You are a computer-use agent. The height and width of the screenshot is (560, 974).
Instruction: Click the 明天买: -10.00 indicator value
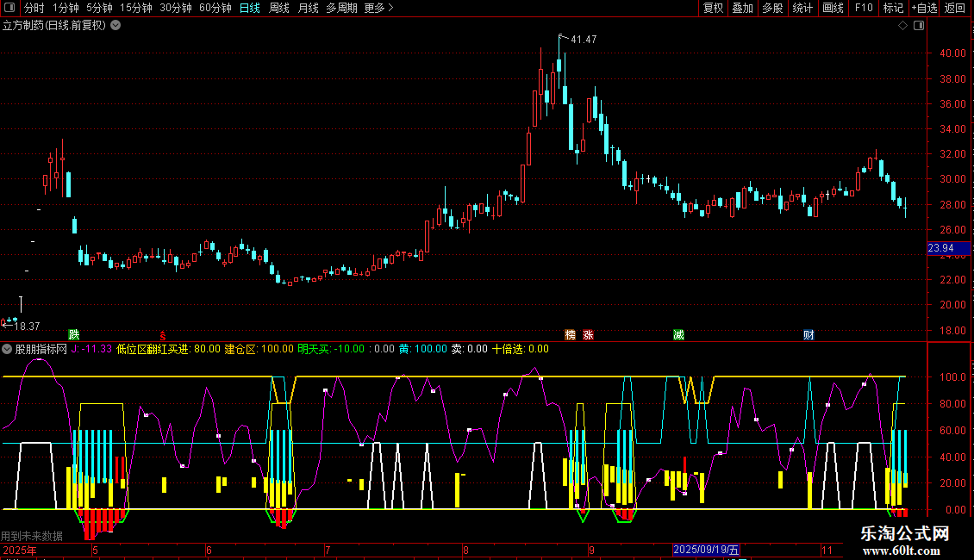click(x=331, y=349)
